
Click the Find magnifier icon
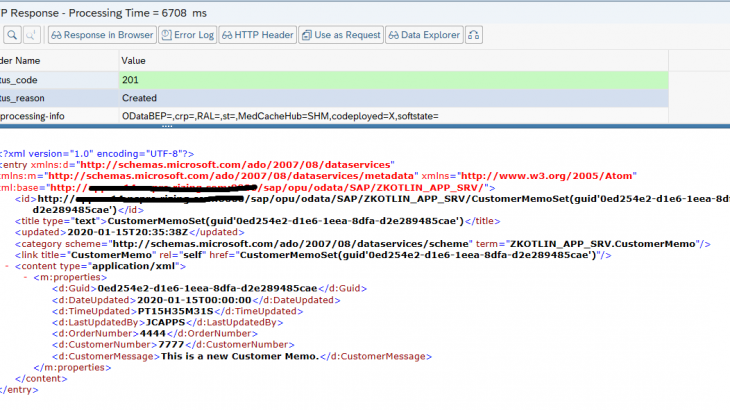tap(13, 35)
